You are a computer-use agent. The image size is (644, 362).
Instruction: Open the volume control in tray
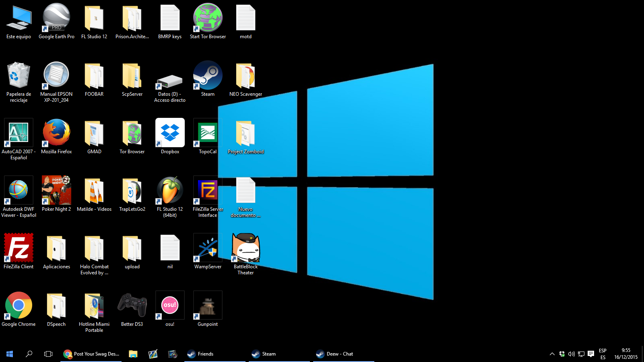pyautogui.click(x=572, y=354)
